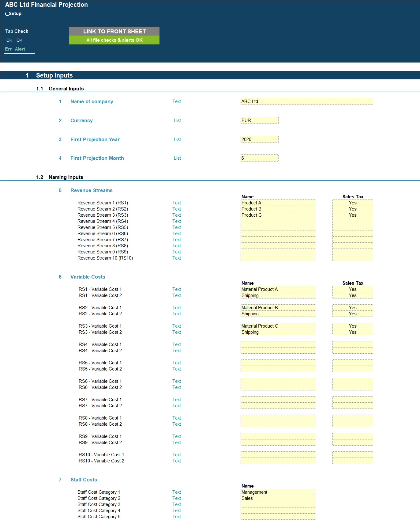Click the empty RS7 Variable Cost 2 name cell

pyautogui.click(x=278, y=406)
